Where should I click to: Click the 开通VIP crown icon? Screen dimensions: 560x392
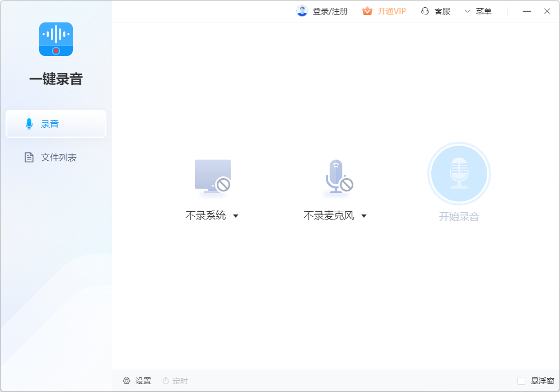(x=367, y=11)
